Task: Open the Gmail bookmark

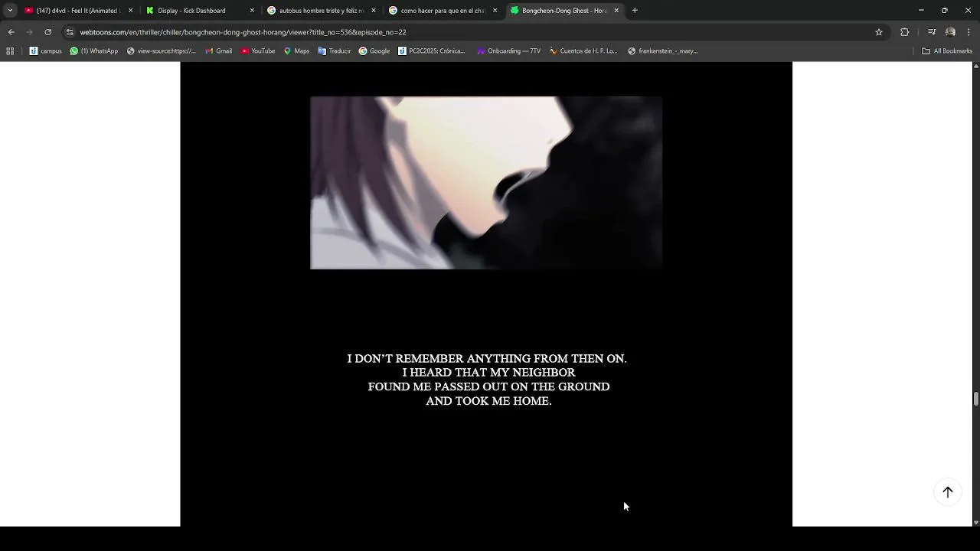Action: pyautogui.click(x=219, y=51)
